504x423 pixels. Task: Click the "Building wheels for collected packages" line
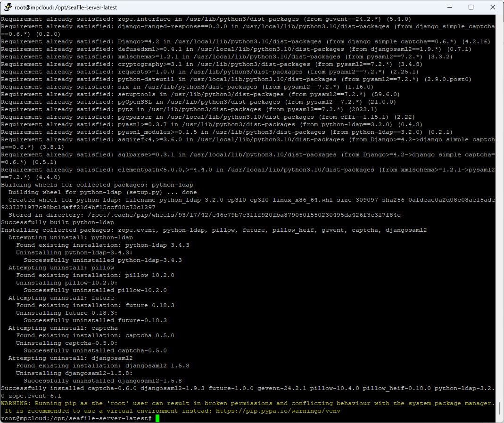click(97, 185)
